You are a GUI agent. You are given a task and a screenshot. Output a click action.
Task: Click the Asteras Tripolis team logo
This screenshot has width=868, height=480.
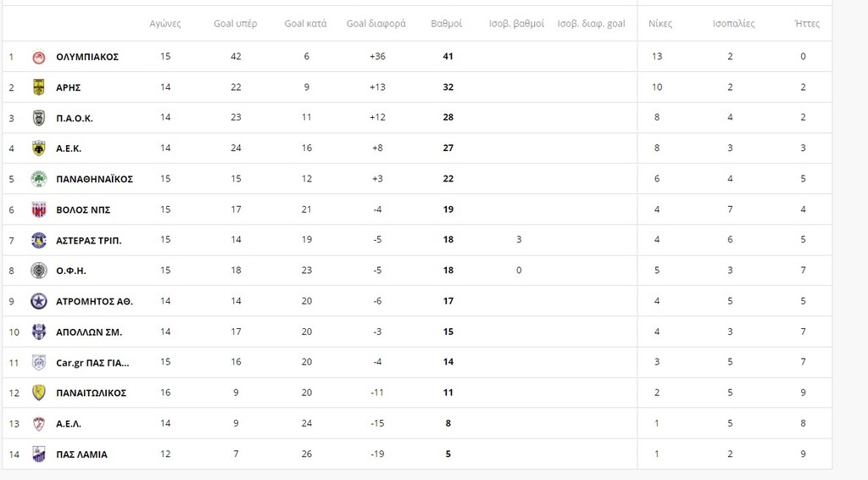point(39,240)
